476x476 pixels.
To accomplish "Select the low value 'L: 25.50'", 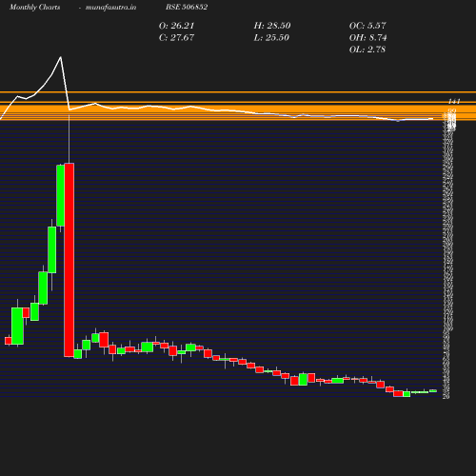I will click(x=271, y=37).
